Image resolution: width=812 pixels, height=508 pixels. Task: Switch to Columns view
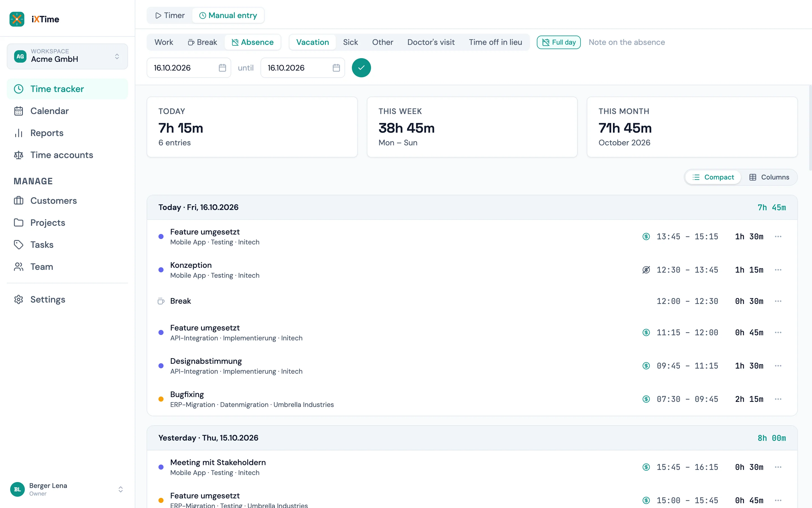769,177
